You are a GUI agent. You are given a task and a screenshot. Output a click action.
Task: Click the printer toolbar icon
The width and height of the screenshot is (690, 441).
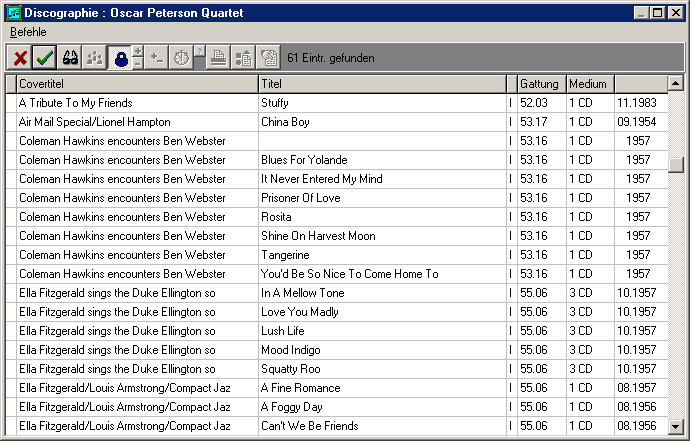pos(218,58)
